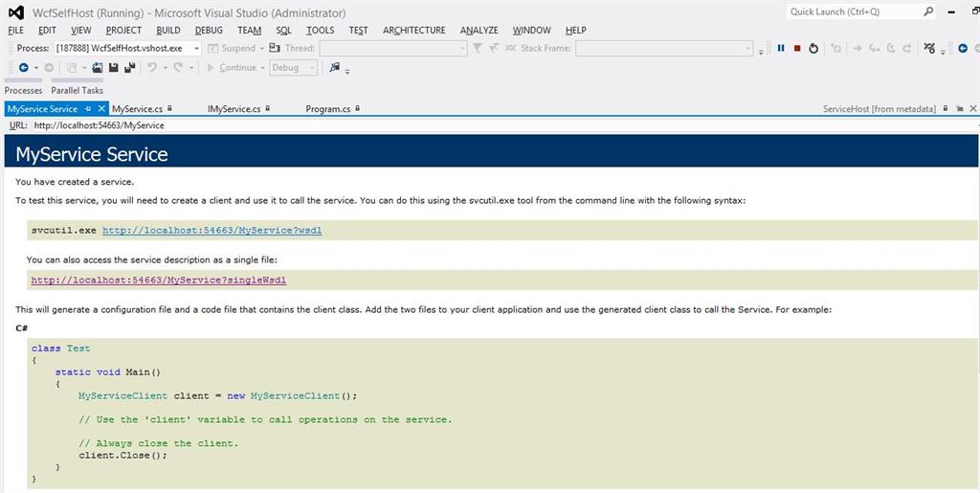Toggle pin on MyService Service tab

click(88, 109)
